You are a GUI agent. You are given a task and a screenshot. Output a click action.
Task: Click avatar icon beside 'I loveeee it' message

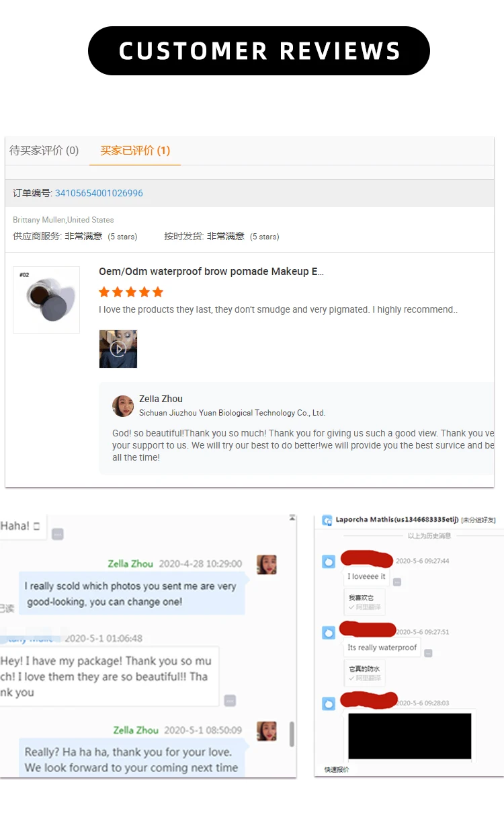tap(329, 561)
